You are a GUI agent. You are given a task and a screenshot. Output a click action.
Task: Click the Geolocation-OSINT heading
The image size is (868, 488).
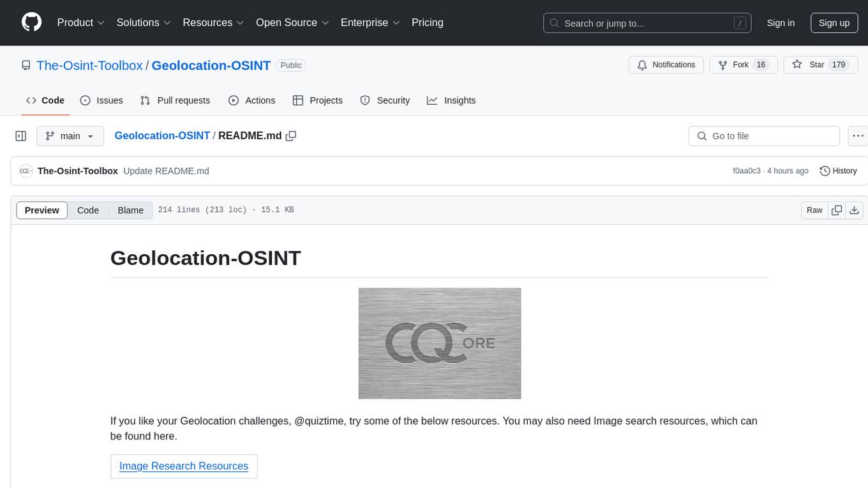206,257
